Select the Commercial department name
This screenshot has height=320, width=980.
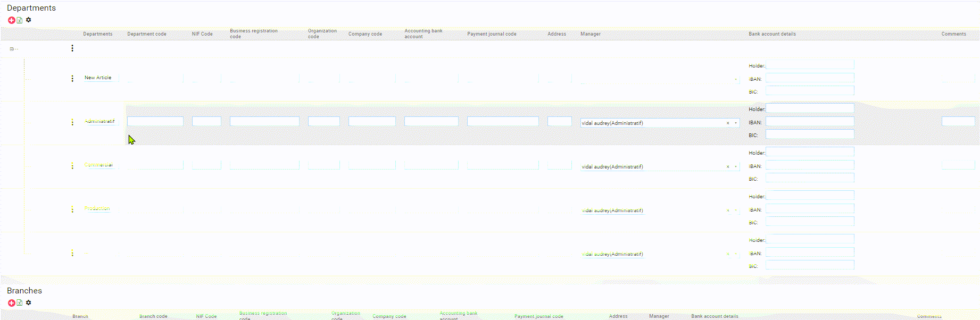pyautogui.click(x=98, y=165)
